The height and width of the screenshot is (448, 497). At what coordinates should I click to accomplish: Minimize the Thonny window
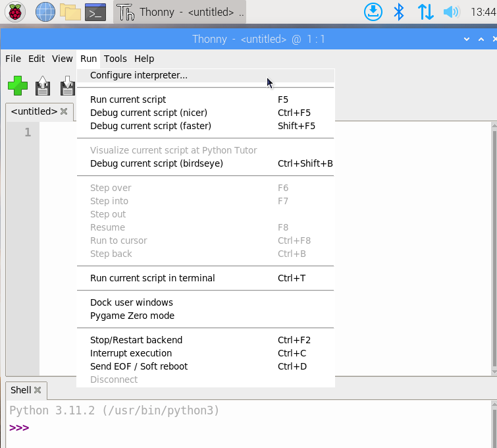point(467,39)
